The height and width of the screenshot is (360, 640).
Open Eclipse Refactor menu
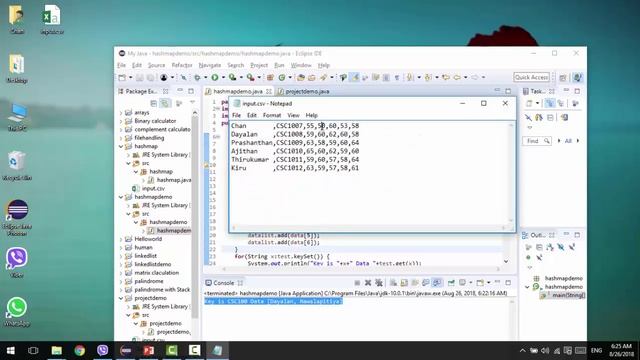click(x=182, y=65)
